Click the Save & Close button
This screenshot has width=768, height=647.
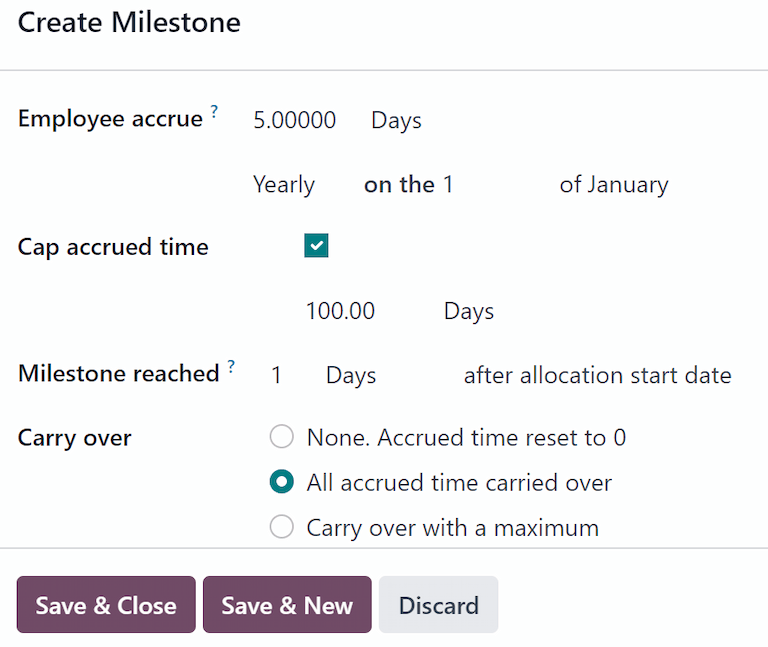coord(106,605)
